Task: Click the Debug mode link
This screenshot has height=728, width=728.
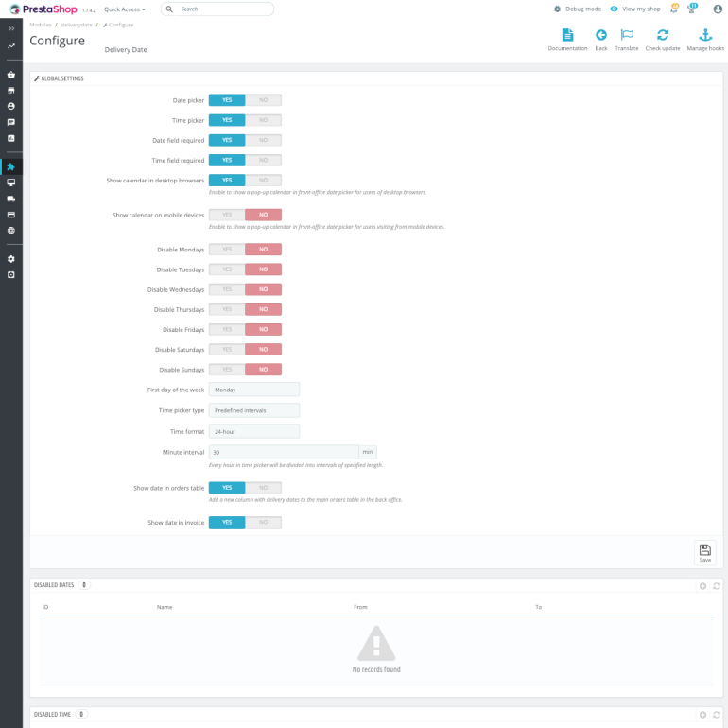Action: (578, 9)
